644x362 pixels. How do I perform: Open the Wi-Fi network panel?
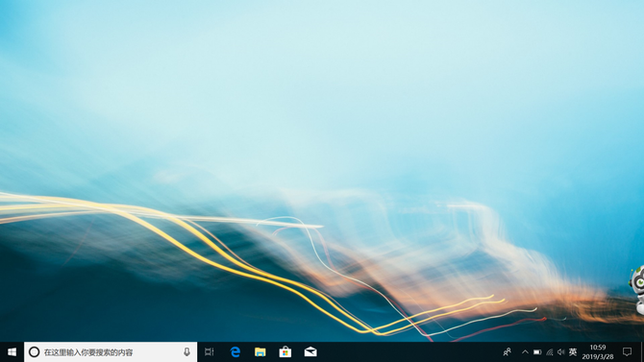coord(550,352)
